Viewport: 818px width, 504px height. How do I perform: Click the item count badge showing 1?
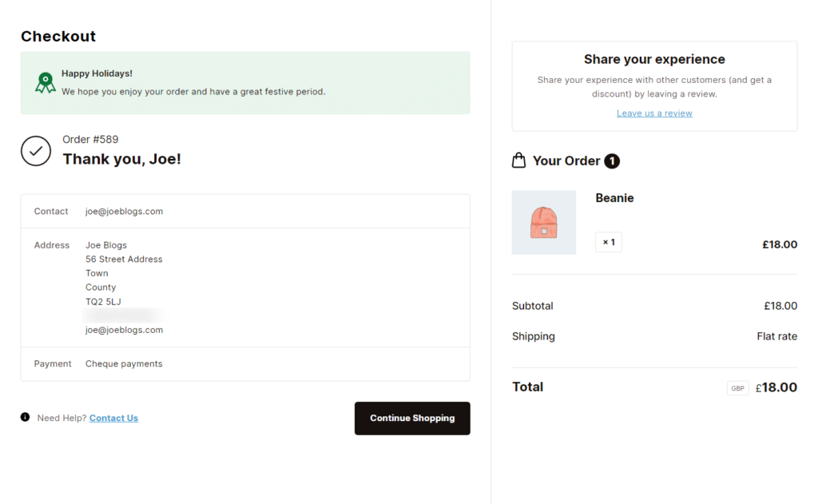click(x=613, y=161)
